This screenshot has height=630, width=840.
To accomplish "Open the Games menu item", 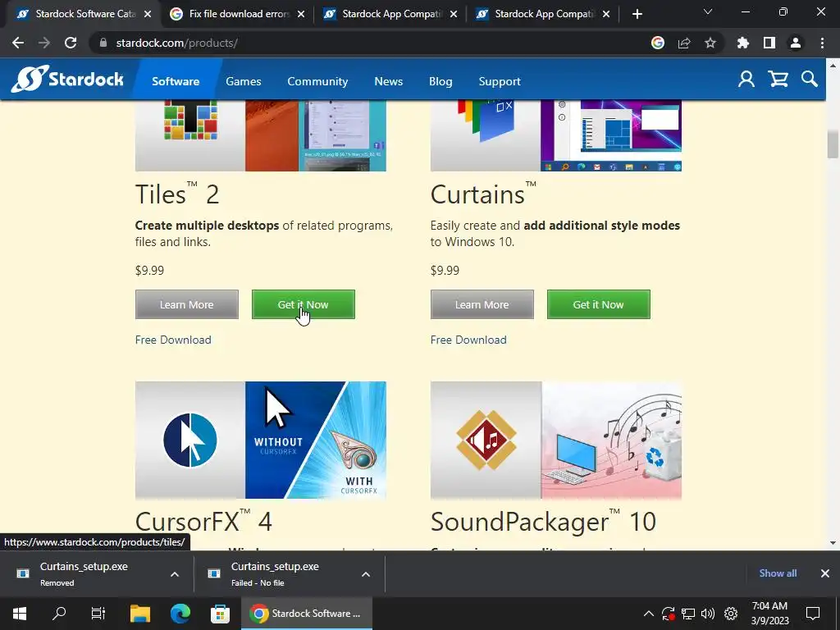I will tap(243, 81).
